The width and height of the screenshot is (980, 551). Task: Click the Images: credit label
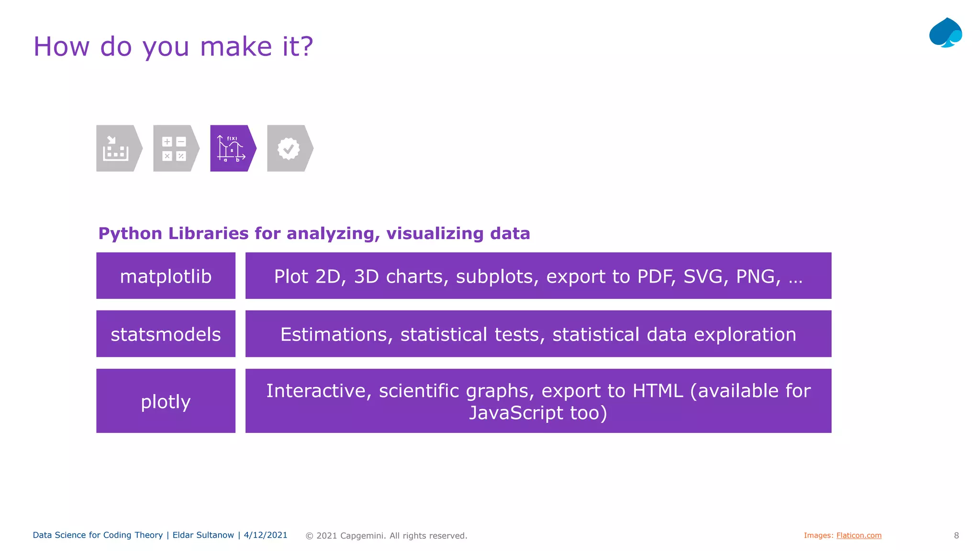click(x=818, y=535)
